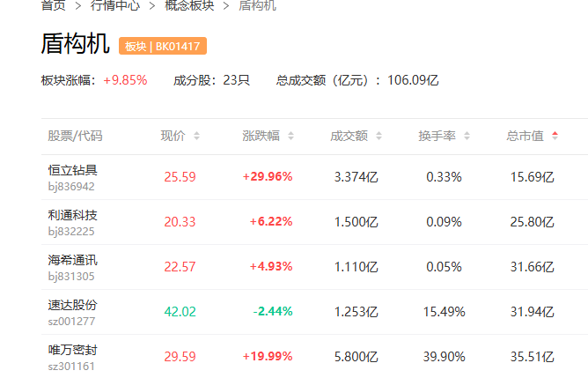
Task: Click turnover value 3.374亿
Action: (356, 177)
